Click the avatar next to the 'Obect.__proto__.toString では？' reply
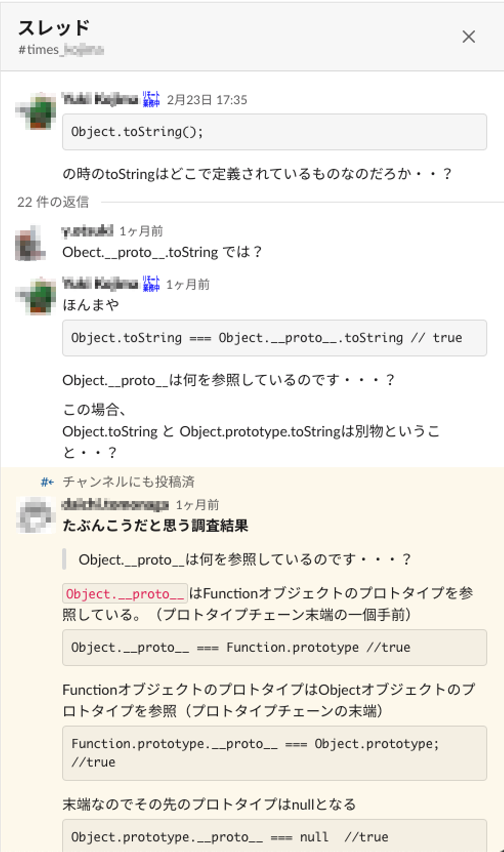This screenshot has width=504, height=852. (x=31, y=243)
